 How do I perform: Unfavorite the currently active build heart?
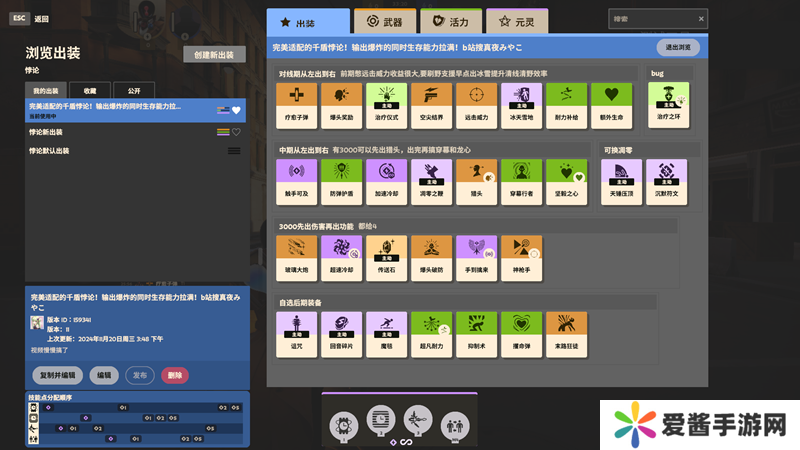click(237, 110)
